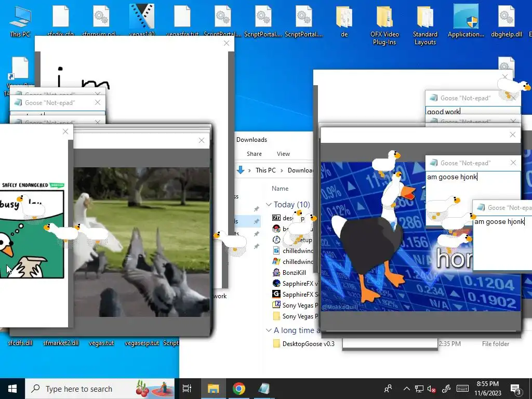Open the notification center with 3 alerts
The image size is (532, 399).
[516, 390]
